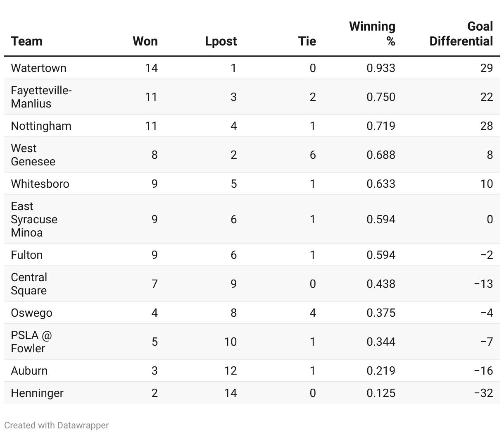The height and width of the screenshot is (435, 504).
Task: Click the Goal Differential column header
Action: click(x=461, y=34)
